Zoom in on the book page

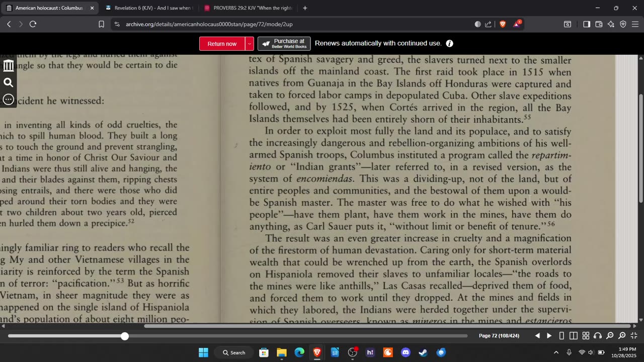(622, 336)
